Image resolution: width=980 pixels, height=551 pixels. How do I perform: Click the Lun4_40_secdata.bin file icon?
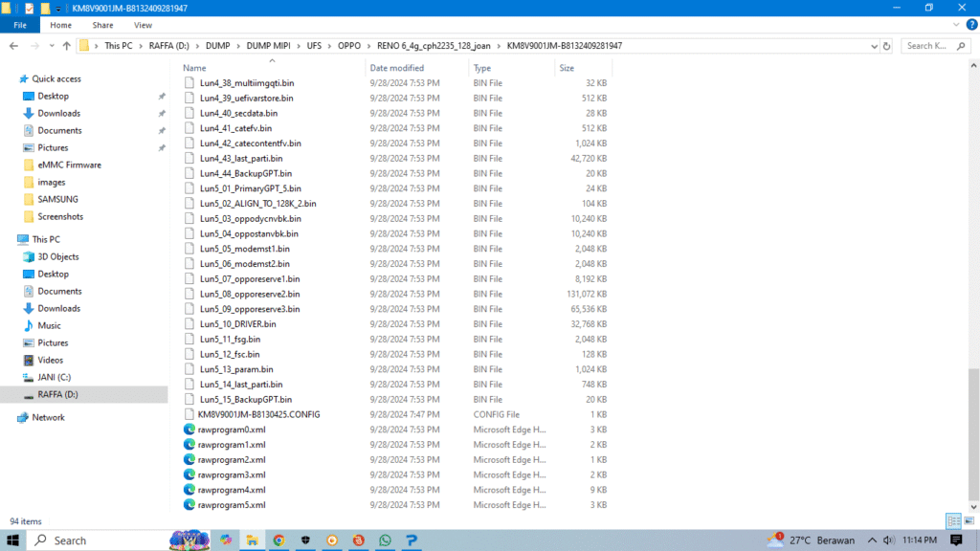(x=189, y=113)
